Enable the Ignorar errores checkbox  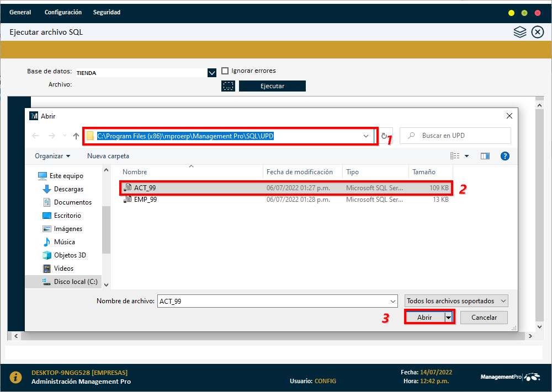(x=225, y=71)
